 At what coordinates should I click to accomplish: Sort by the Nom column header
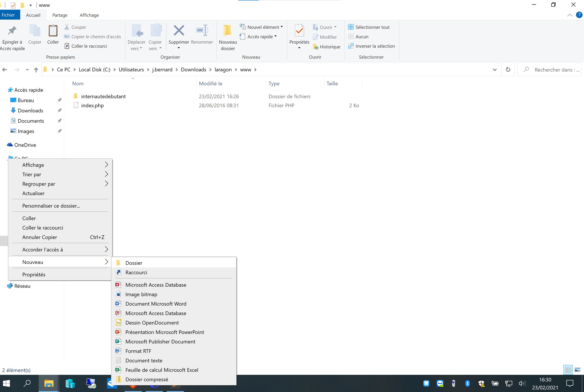pyautogui.click(x=78, y=84)
